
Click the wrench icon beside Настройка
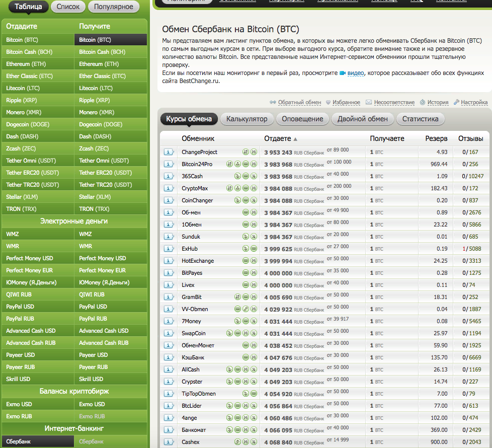[457, 102]
